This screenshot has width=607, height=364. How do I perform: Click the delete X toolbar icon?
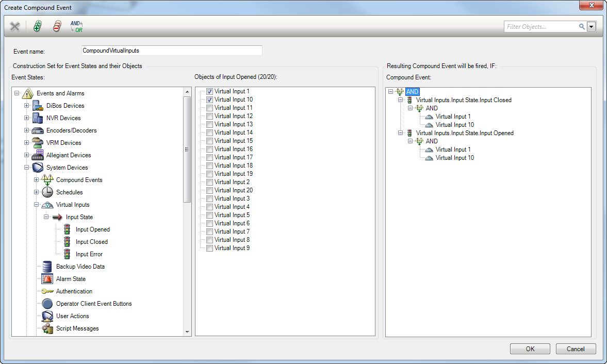[15, 26]
